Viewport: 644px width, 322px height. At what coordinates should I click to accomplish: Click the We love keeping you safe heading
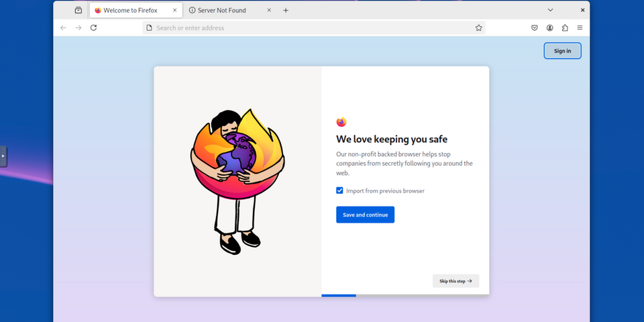point(391,140)
